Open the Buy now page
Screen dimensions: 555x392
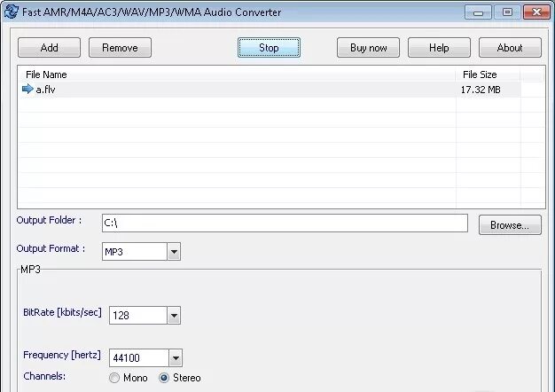(x=368, y=48)
